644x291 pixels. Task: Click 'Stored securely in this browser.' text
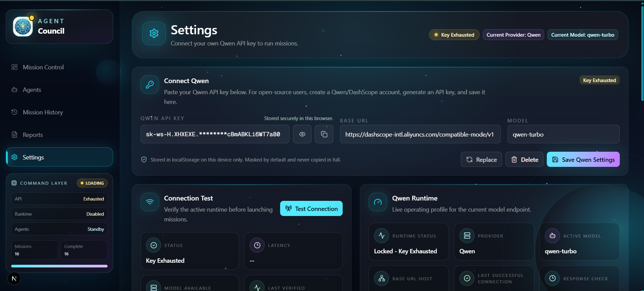pos(299,118)
